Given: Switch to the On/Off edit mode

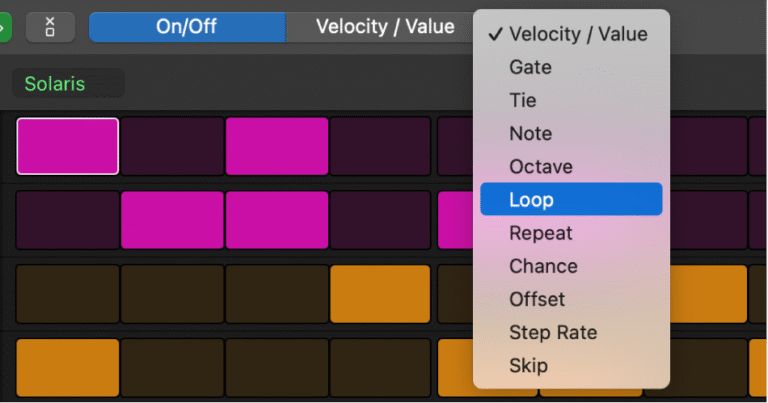Looking at the screenshot, I should (x=187, y=27).
